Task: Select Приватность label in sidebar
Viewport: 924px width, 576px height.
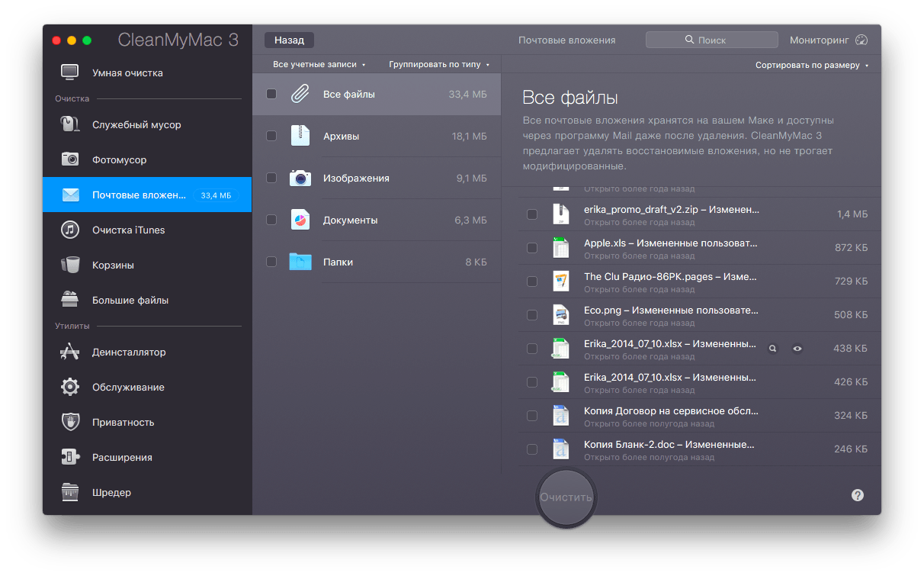Action: pos(124,422)
